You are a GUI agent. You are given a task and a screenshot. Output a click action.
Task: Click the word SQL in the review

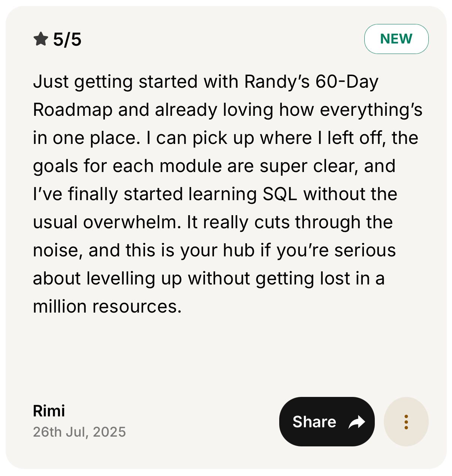point(280,194)
